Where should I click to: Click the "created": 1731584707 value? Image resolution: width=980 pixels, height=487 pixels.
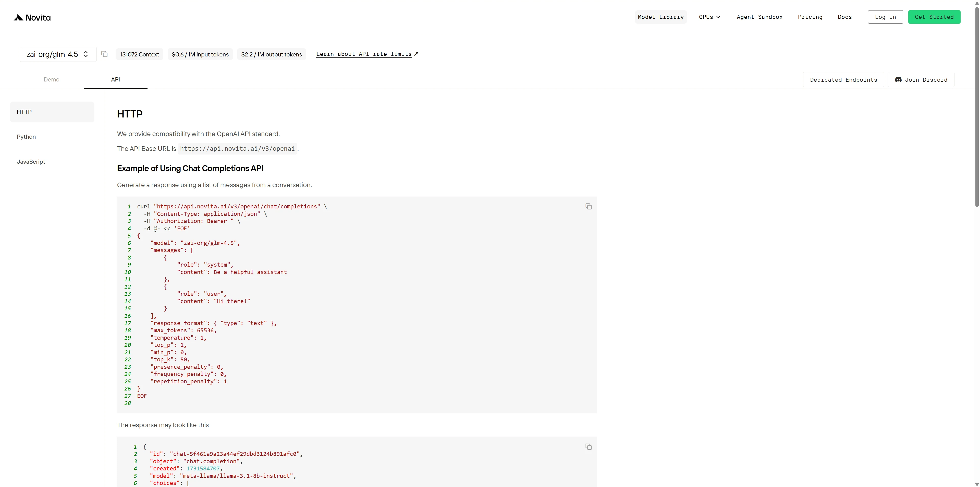point(203,469)
